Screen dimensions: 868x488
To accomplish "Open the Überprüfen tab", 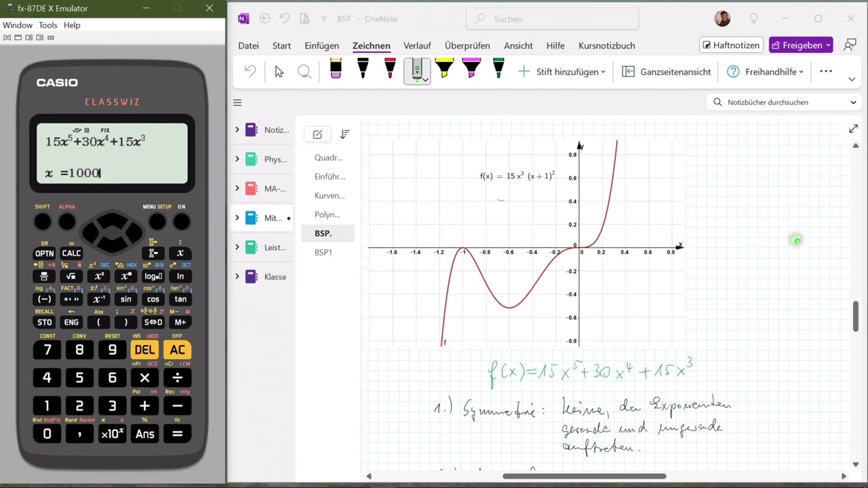I will click(467, 45).
